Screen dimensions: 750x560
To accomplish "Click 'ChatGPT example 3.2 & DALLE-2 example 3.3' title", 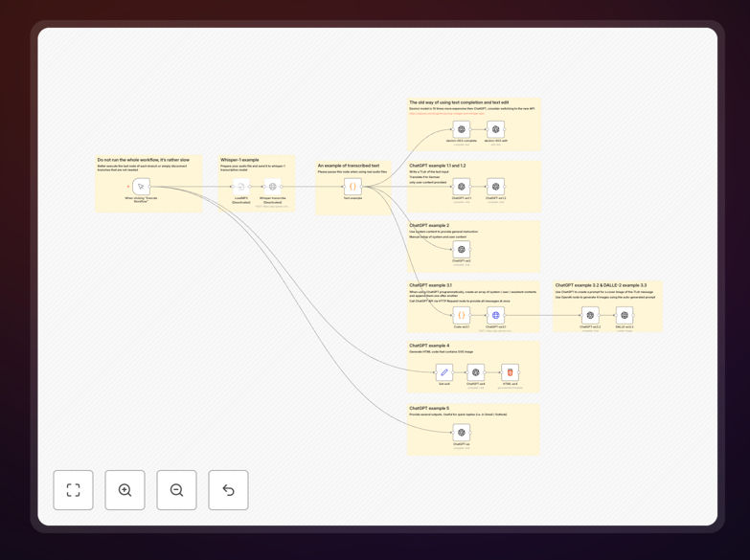I will pyautogui.click(x=601, y=285).
